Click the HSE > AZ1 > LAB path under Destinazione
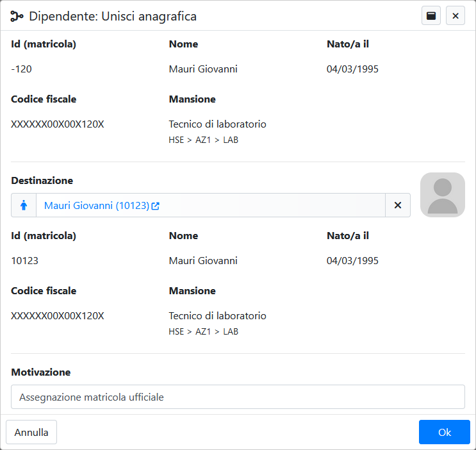The image size is (476, 450). [x=203, y=331]
